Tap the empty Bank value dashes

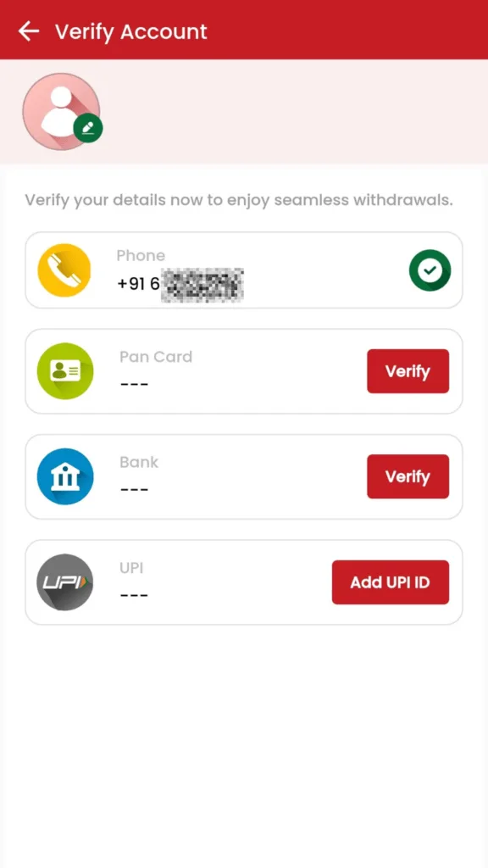tap(134, 490)
